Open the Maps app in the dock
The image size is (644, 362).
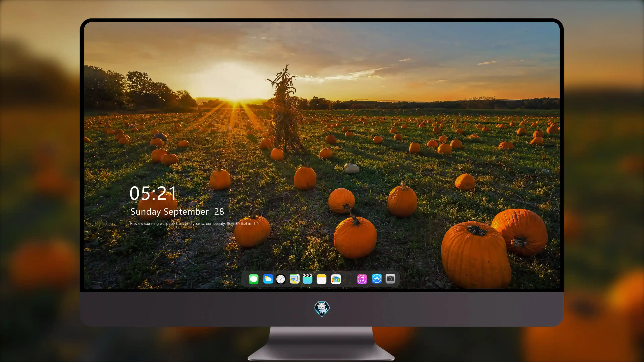294,279
